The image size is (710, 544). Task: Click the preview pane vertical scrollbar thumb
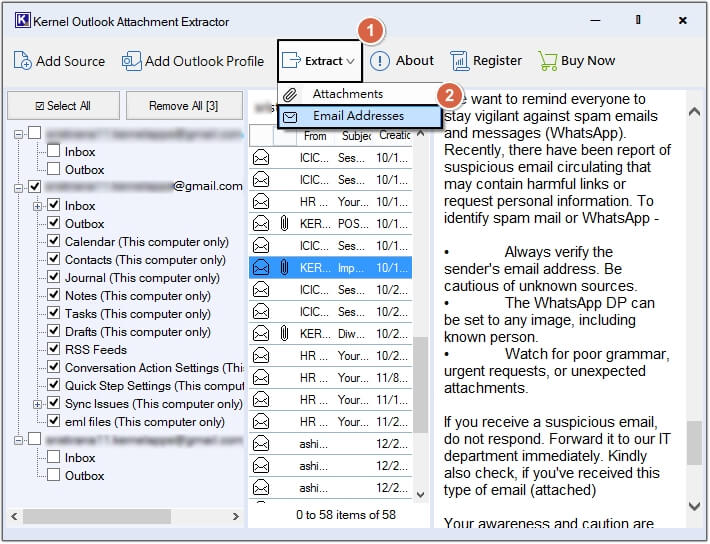[x=694, y=443]
